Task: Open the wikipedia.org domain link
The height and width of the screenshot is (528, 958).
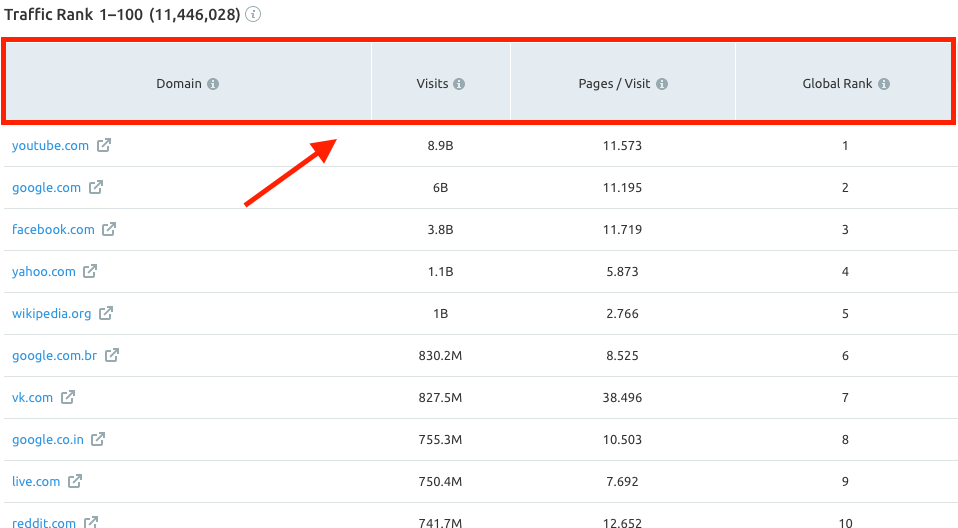Action: pyautogui.click(x=51, y=314)
